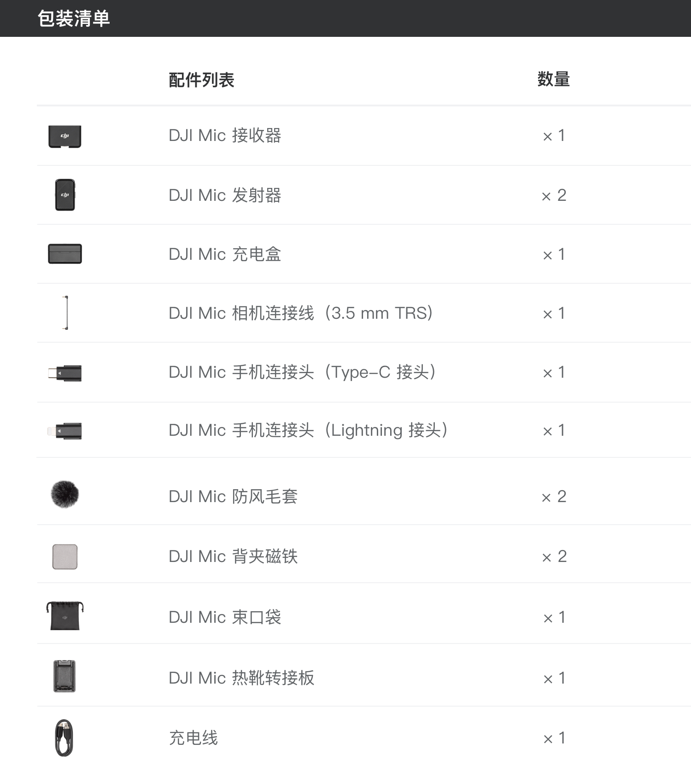
Task: Click the 数量 column header
Action: pos(554,79)
